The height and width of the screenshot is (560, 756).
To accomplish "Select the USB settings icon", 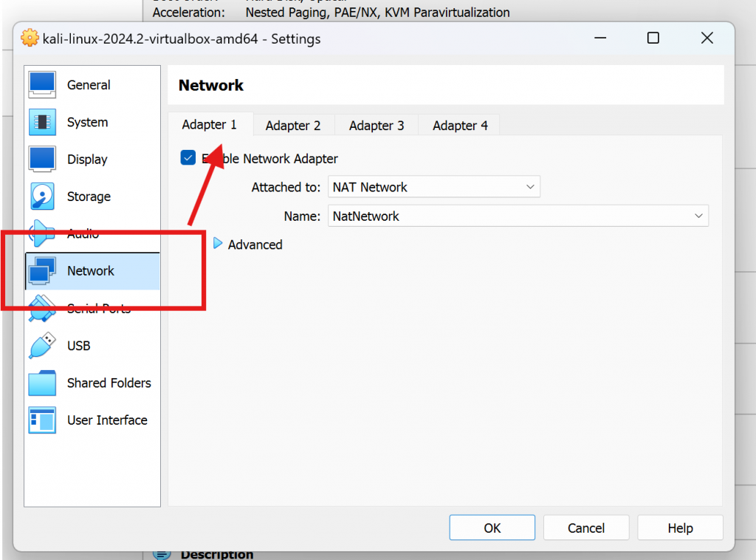I will coord(42,346).
